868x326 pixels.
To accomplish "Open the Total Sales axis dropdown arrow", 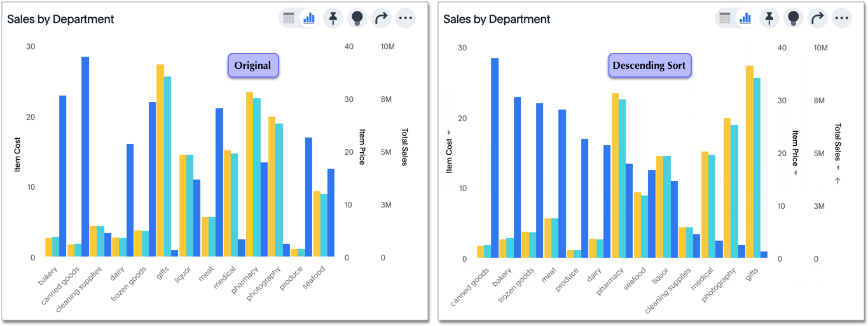I will tap(837, 167).
